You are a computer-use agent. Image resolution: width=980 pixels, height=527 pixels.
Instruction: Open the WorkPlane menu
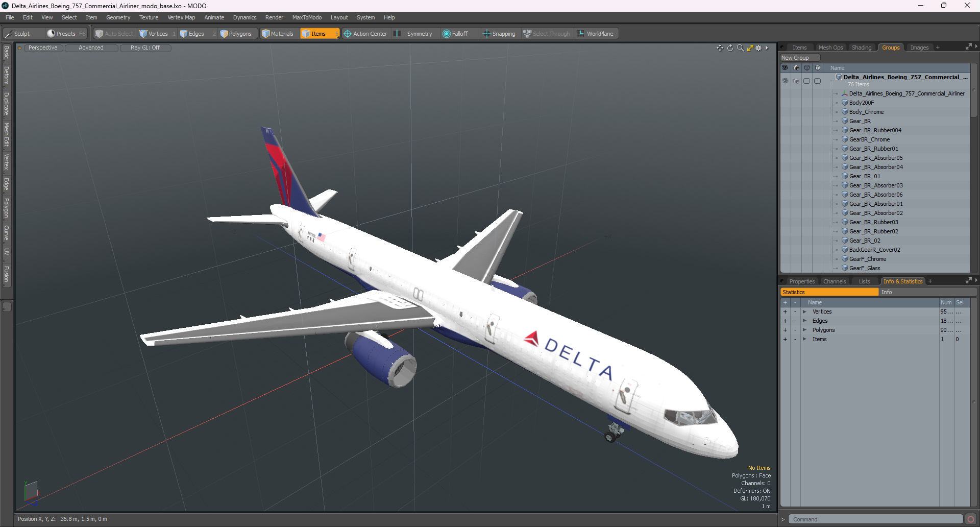click(x=596, y=34)
